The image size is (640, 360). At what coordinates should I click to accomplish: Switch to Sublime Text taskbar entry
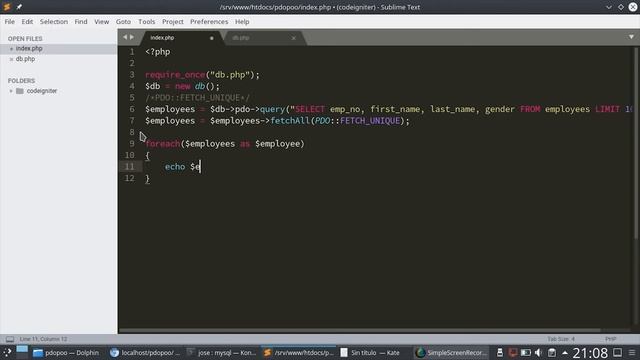point(298,353)
